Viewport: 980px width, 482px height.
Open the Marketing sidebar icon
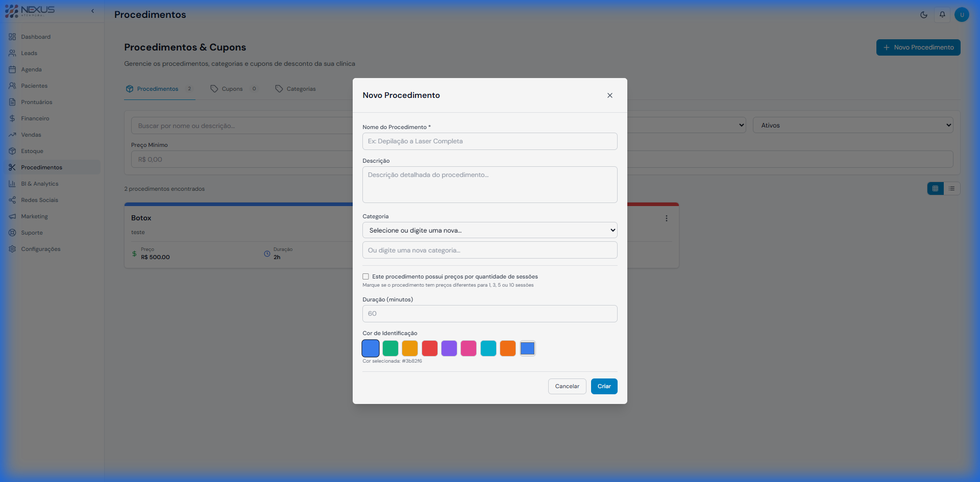click(12, 216)
